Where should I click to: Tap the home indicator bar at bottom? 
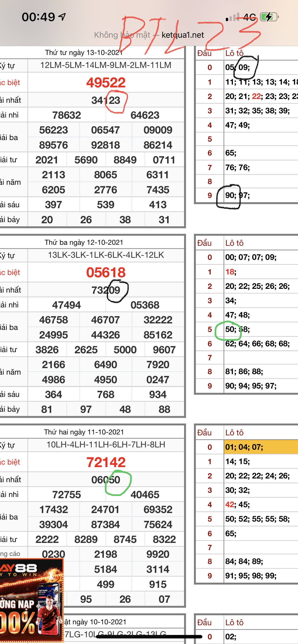(149, 637)
